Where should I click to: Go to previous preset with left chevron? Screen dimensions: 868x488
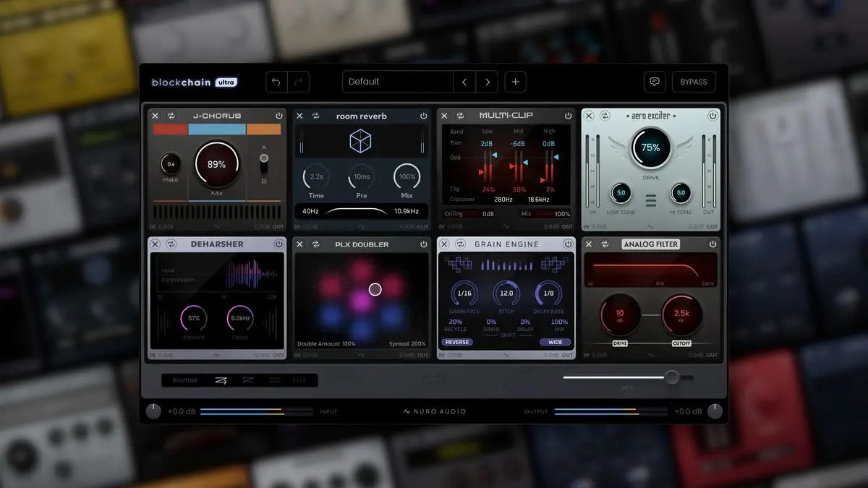point(464,82)
